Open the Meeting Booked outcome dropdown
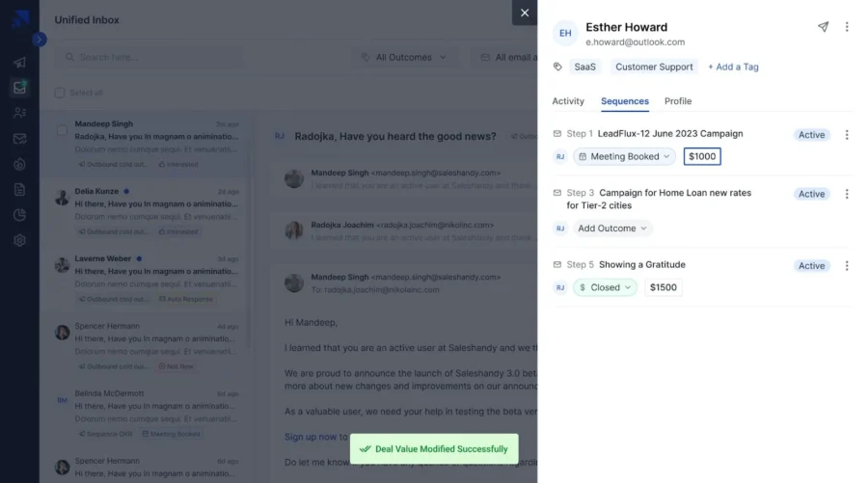The width and height of the screenshot is (868, 483). [x=624, y=156]
